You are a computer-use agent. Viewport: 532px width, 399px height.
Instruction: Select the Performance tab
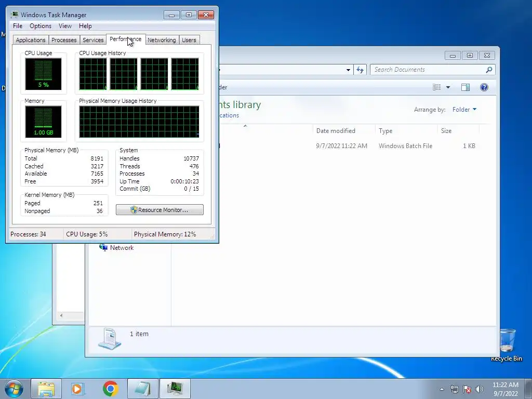(x=126, y=39)
